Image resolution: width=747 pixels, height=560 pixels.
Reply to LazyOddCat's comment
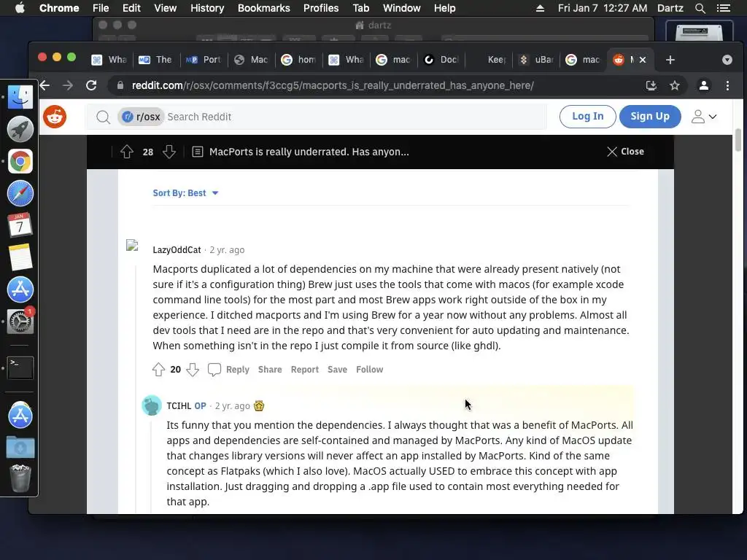tap(238, 370)
